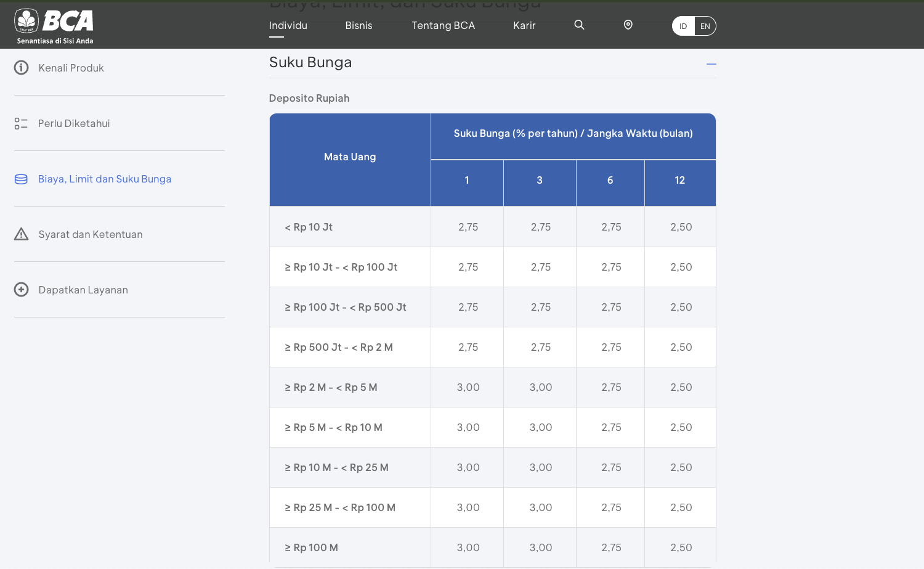924x569 pixels.
Task: Click the Kenali Produk info icon
Action: click(22, 68)
